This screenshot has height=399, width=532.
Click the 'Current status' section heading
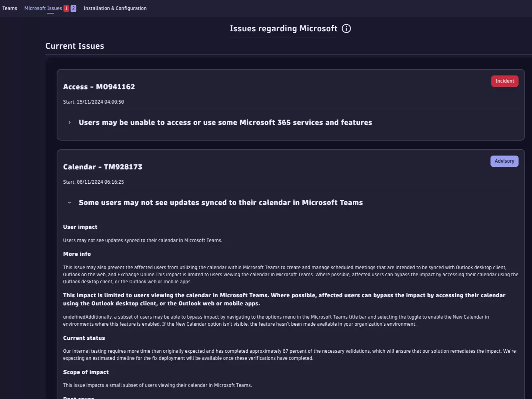point(84,338)
